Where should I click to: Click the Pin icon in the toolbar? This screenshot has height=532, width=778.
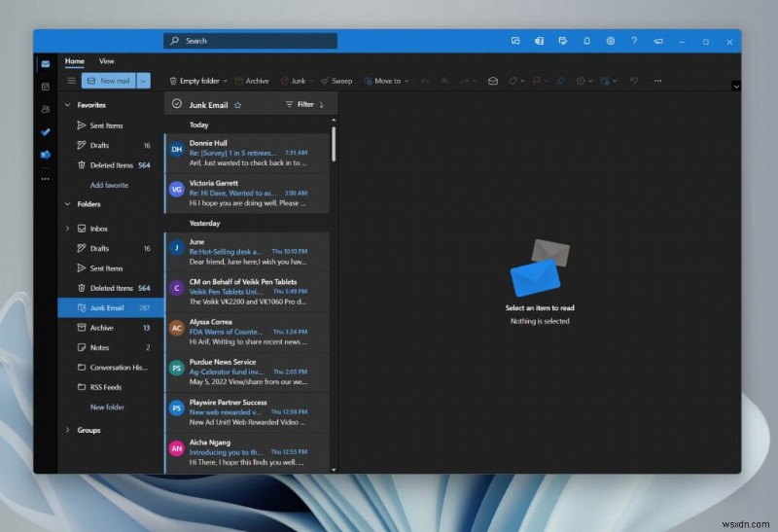[561, 81]
